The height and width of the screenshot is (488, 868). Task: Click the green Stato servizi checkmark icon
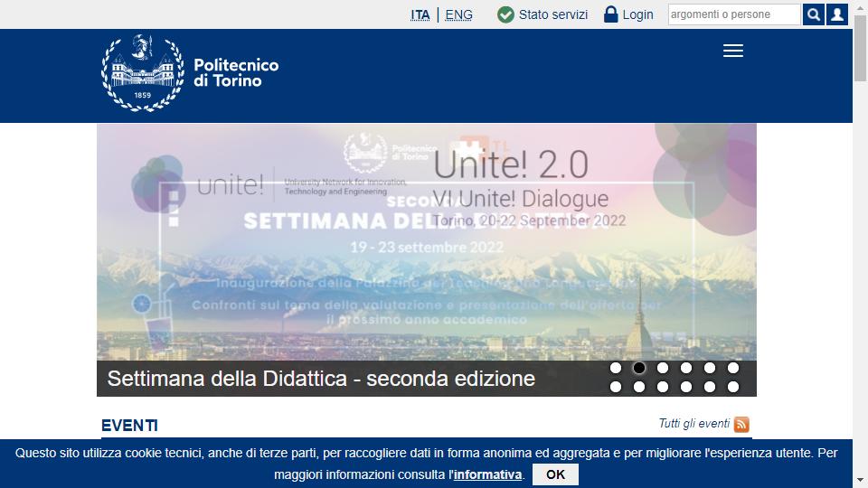(x=505, y=14)
